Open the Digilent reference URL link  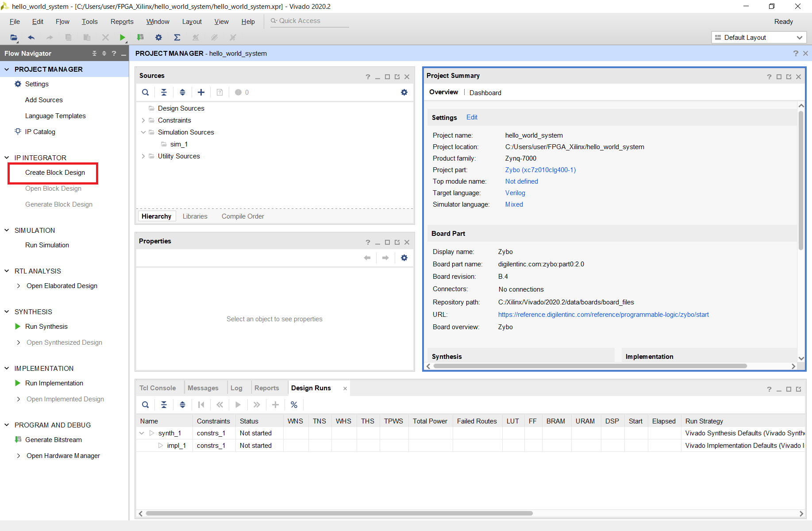604,315
